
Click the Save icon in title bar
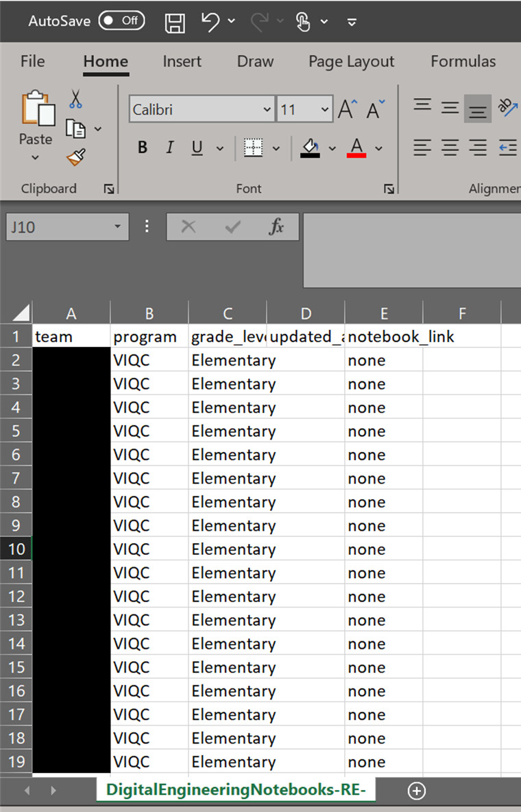[x=175, y=22]
